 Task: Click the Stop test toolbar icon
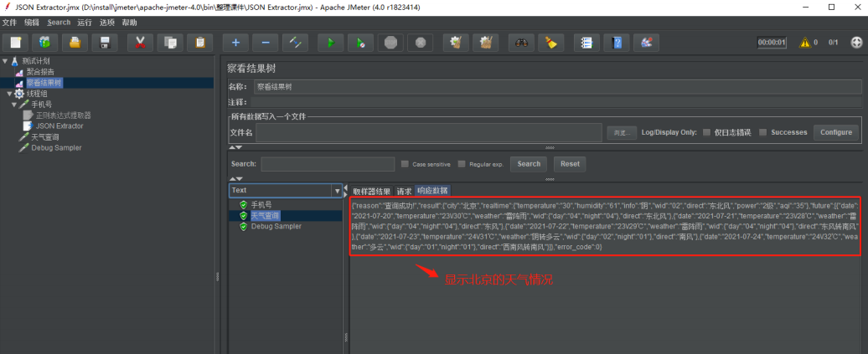tap(390, 43)
